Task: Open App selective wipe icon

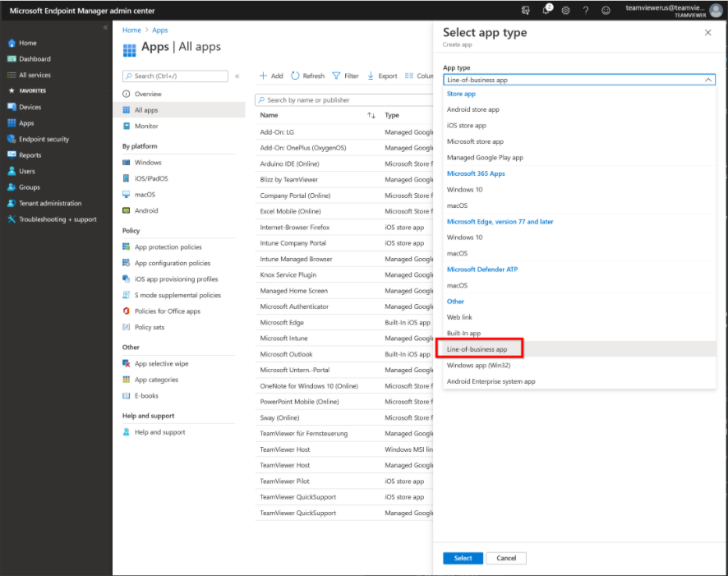Action: (x=127, y=363)
